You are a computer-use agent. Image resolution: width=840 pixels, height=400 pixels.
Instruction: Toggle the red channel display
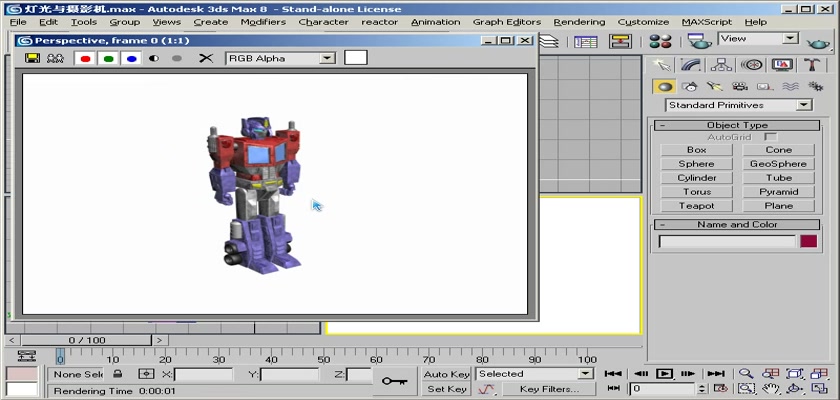coord(85,58)
